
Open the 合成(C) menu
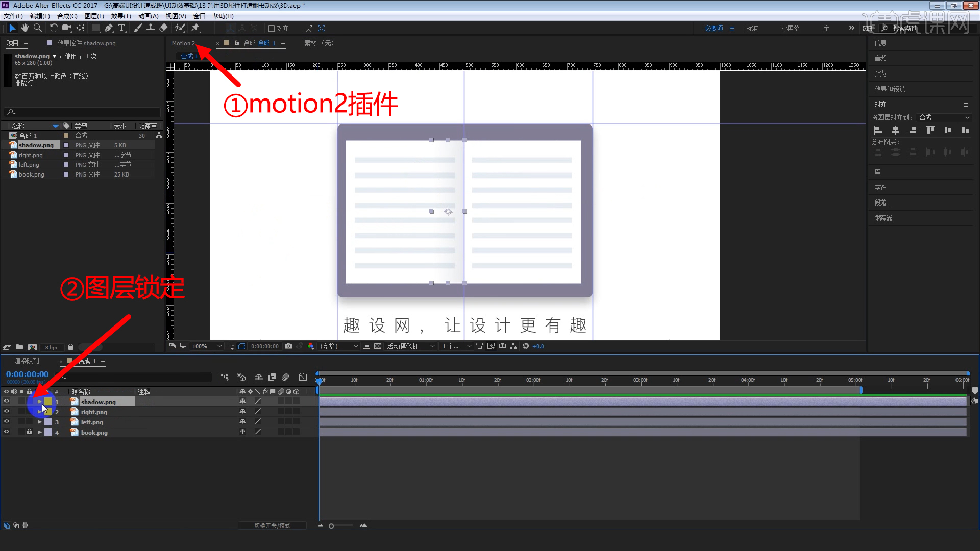click(x=67, y=16)
